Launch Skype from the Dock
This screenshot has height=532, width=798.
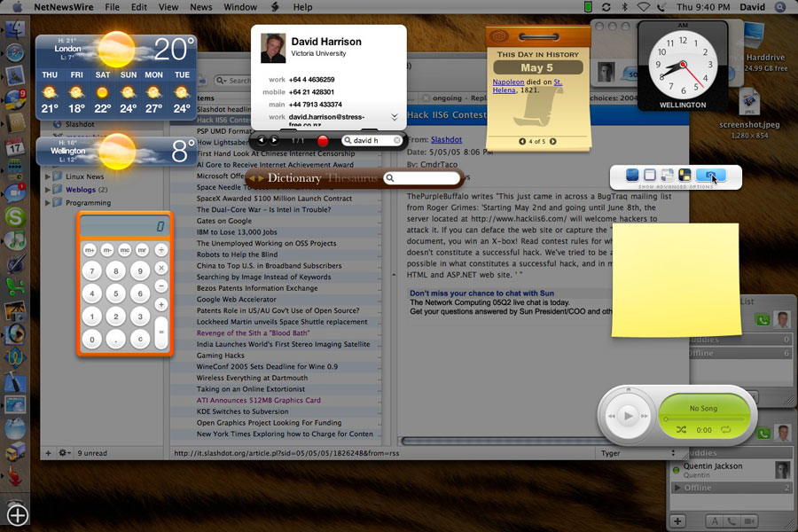tap(15, 217)
